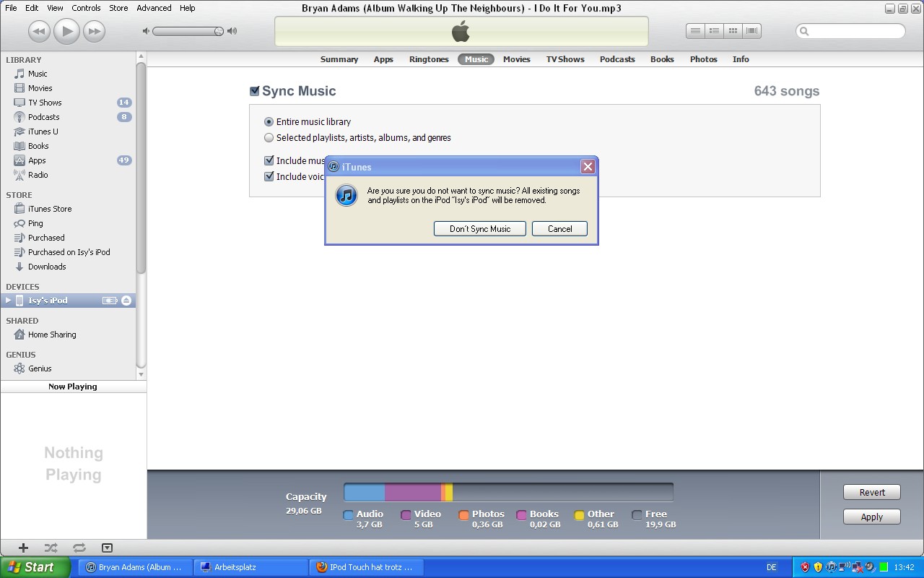The image size is (924, 578).
Task: Click the yellow warning shield tray icon
Action: tap(818, 567)
